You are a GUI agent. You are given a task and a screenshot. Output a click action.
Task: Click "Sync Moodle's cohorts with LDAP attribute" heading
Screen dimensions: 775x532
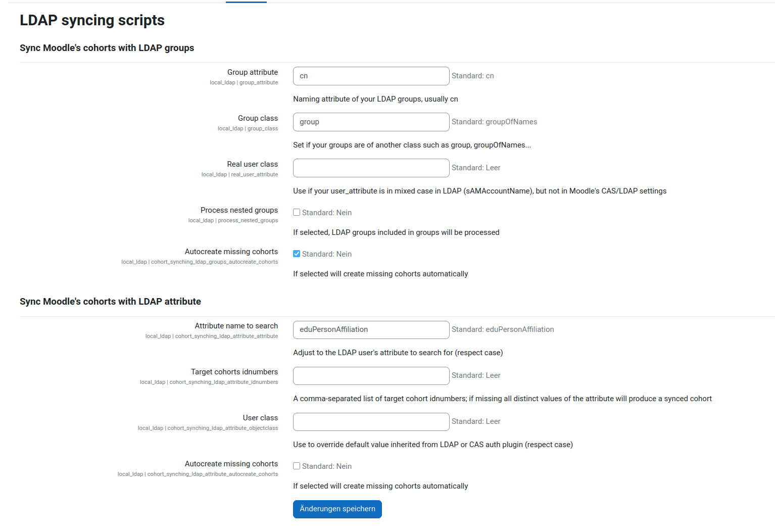coord(110,302)
